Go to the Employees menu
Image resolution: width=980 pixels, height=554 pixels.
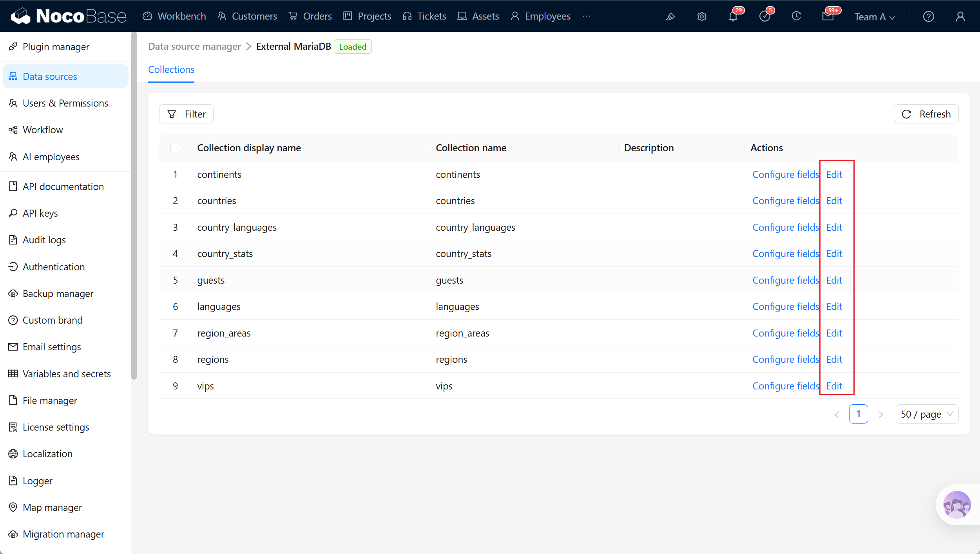click(x=541, y=16)
